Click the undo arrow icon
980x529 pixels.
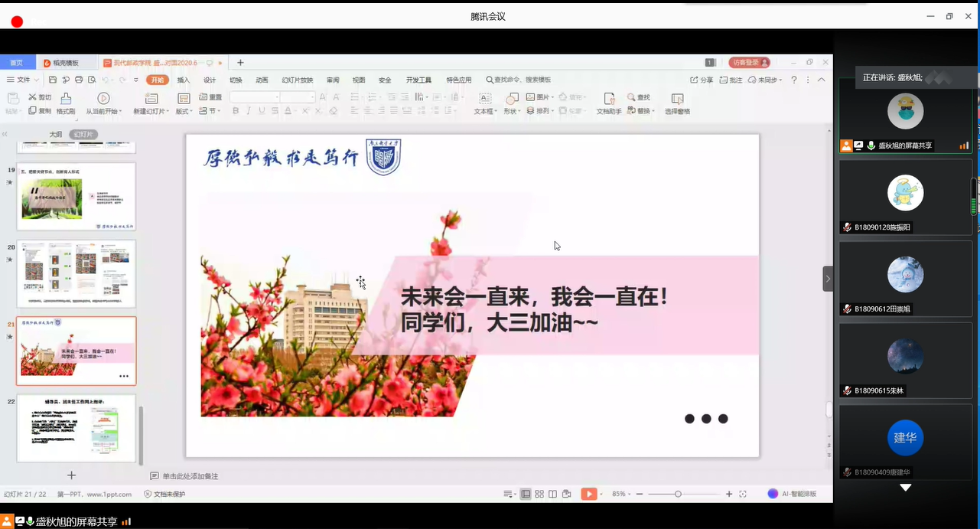point(105,80)
